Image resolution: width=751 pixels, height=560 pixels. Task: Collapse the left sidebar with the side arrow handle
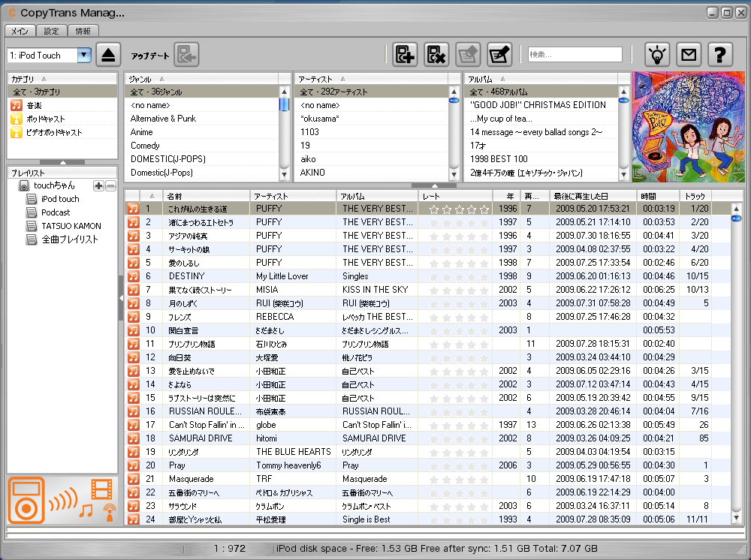(x=121, y=298)
